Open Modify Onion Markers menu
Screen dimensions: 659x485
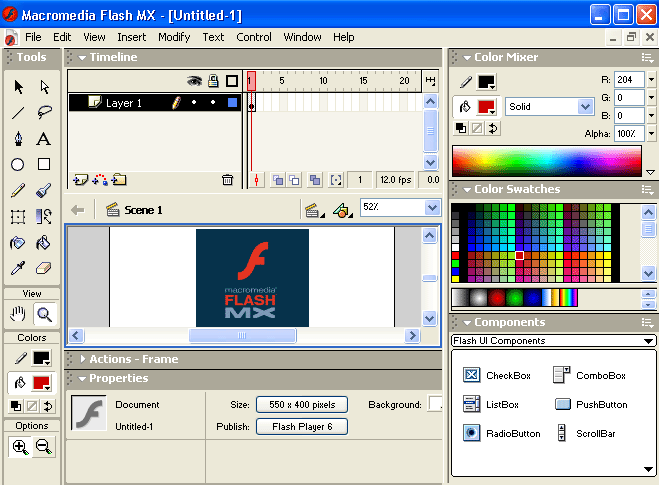click(x=336, y=180)
